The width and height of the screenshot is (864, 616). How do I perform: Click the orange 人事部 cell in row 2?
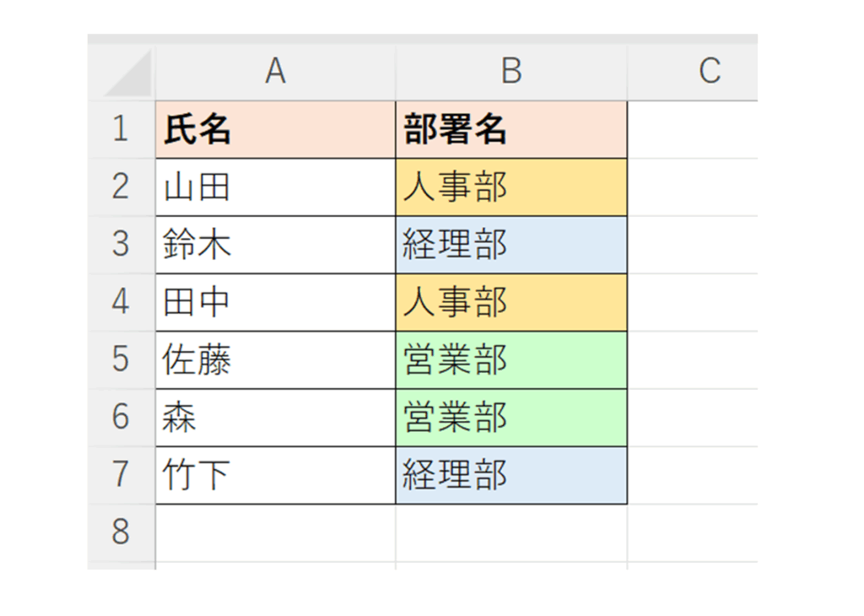511,186
